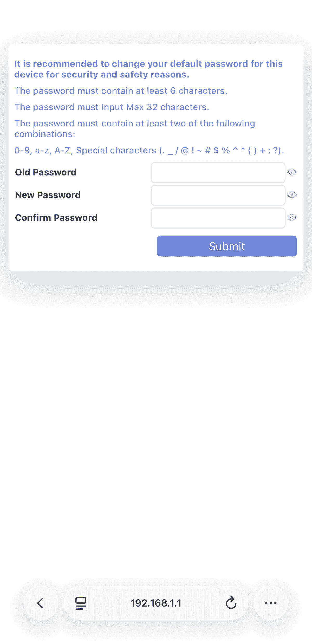Open the page menu icon in address bar
This screenshot has width=312, height=644.
pos(81,603)
